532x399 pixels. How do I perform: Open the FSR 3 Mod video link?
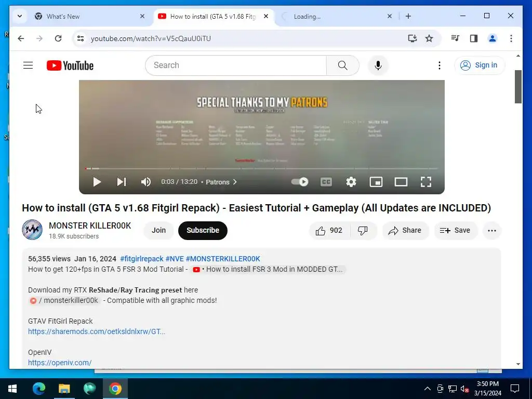[x=268, y=270]
